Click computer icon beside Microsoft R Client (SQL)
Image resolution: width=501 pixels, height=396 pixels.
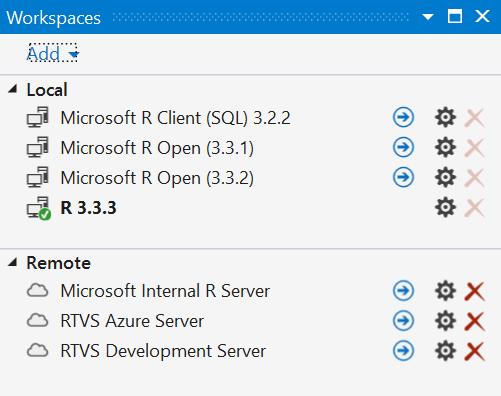[38, 117]
